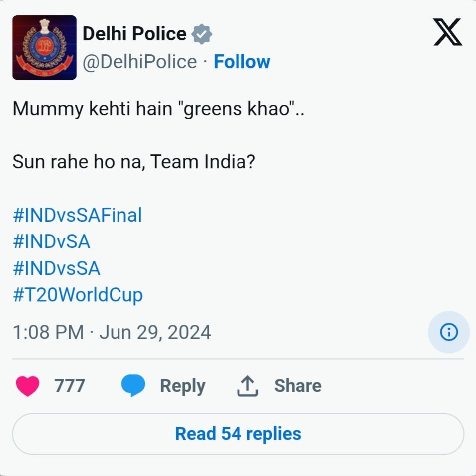This screenshot has width=476, height=476.
Task: Open the #INDvsSAFinal hashtag
Action: coord(77,215)
